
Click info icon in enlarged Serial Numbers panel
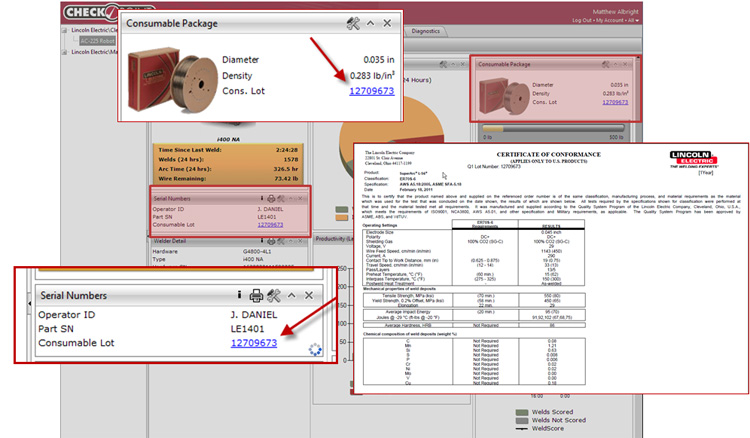pos(239,295)
